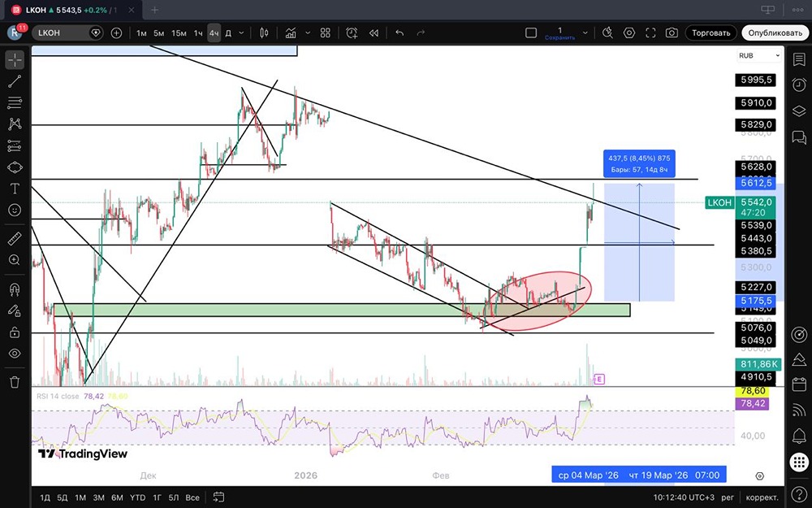812x508 pixels.
Task: Switch to the 15м timeframe
Action: 179,33
